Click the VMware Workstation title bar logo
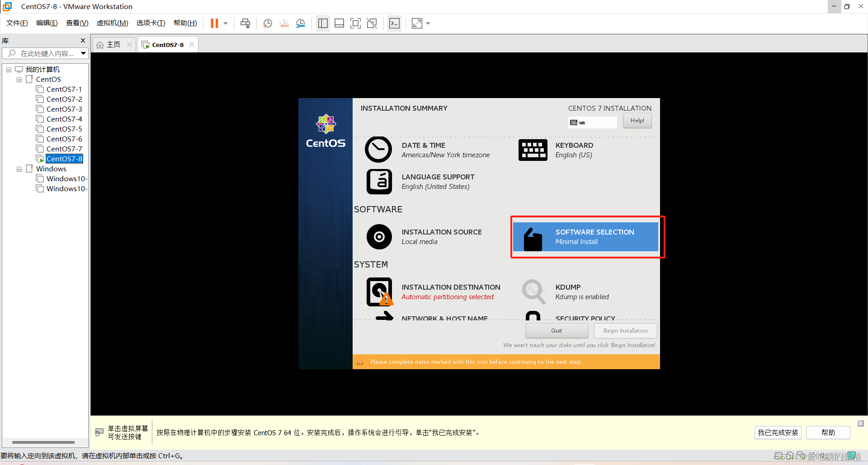The width and height of the screenshot is (868, 465). click(7, 6)
